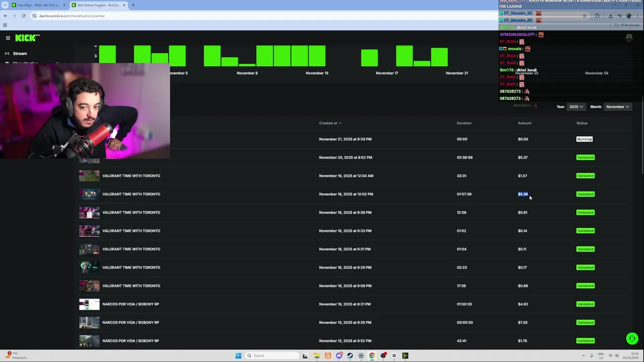Click the taskbar clock showing 21:31

click(x=630, y=355)
